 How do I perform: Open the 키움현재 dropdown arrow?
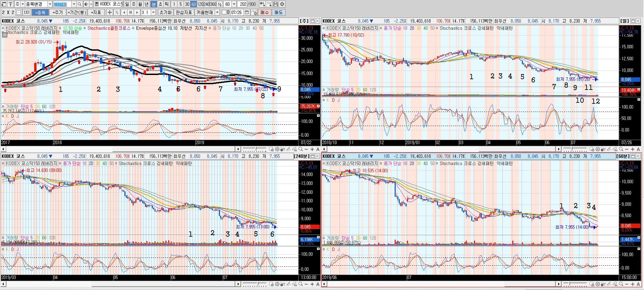tap(217, 12)
